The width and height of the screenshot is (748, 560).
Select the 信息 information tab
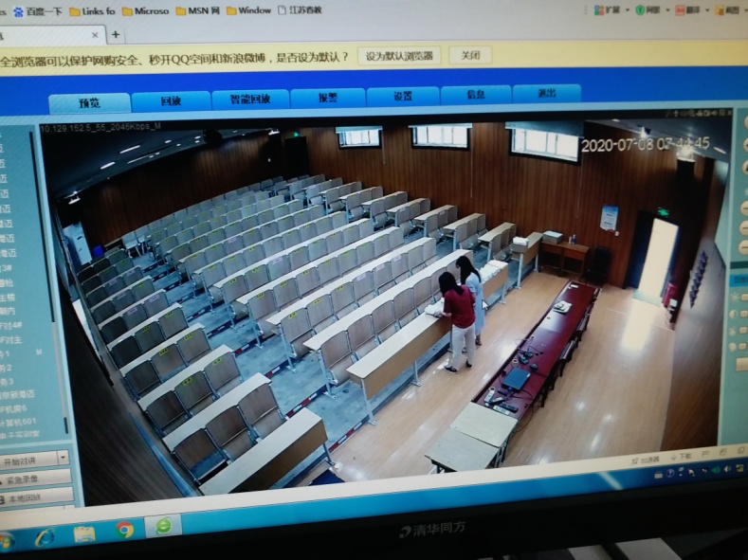coord(476,95)
